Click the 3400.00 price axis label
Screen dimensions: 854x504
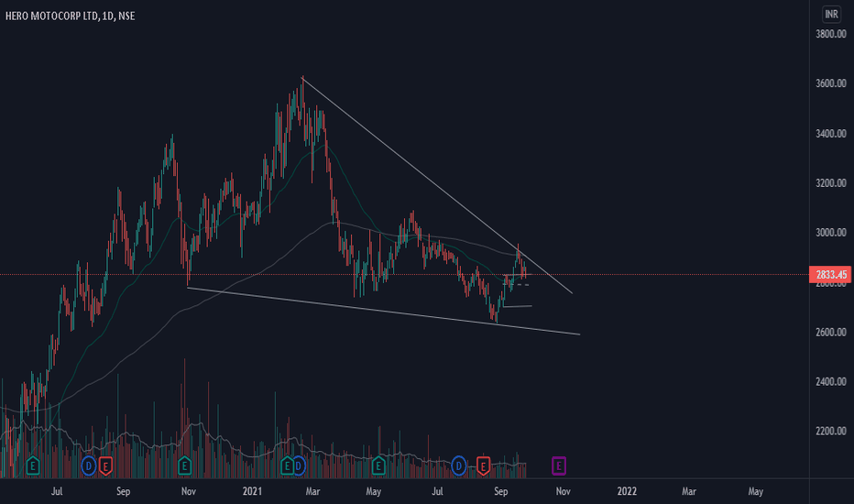(x=830, y=134)
